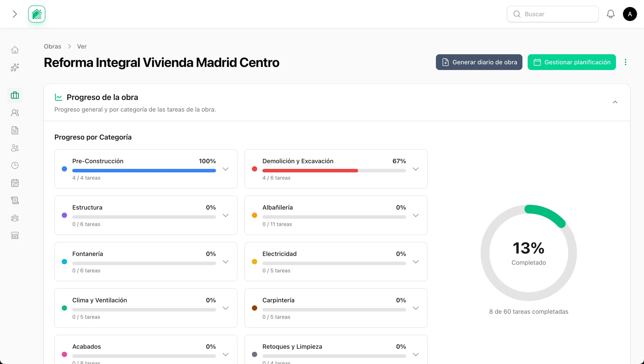Viewport: 644px width, 364px height.
Task: Click Generar diario de obra button
Action: (479, 62)
